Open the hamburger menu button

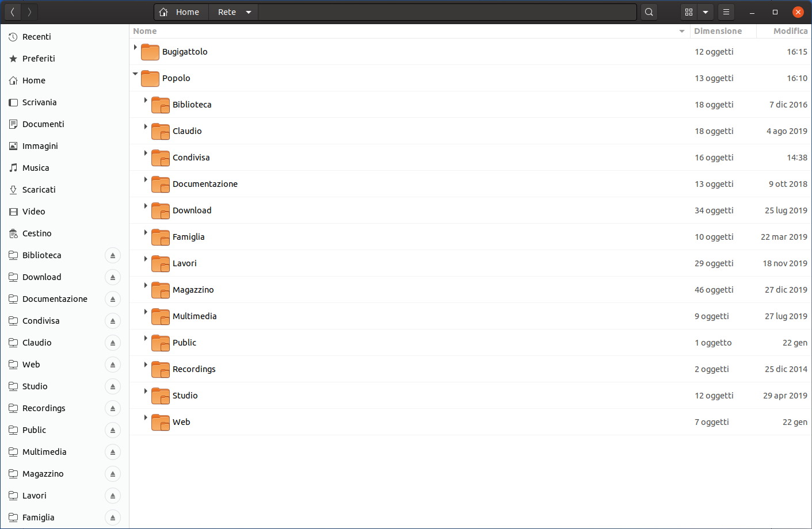click(726, 12)
